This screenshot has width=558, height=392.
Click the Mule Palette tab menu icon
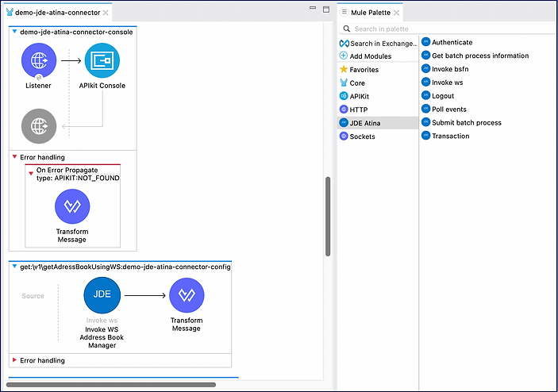click(344, 12)
